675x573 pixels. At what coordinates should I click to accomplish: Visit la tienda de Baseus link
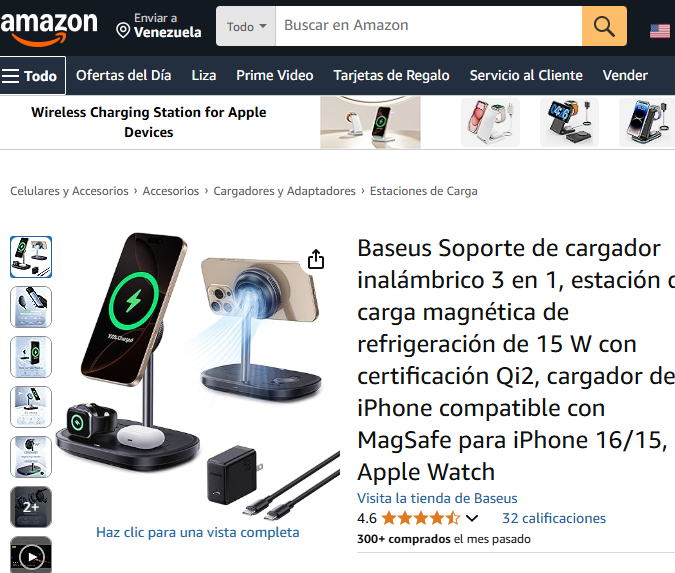[437, 498]
